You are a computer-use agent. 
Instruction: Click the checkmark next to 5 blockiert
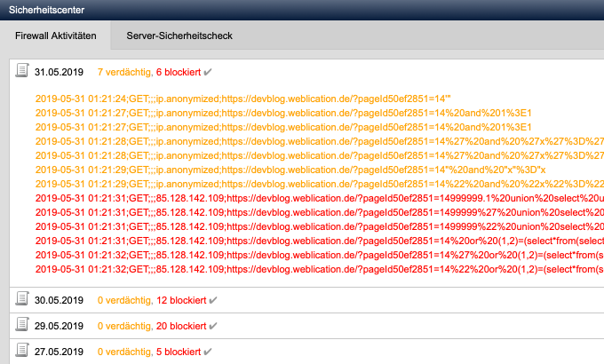click(x=208, y=352)
